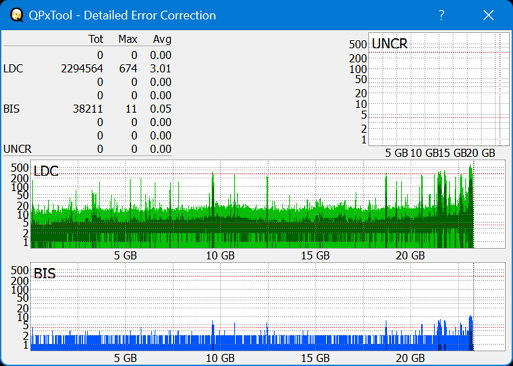The image size is (513, 366).
Task: Select the LDC max value 674
Action: 128,69
